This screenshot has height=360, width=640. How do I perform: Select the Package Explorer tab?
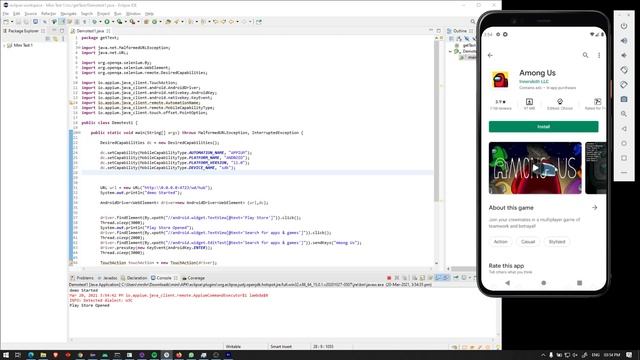point(23,31)
